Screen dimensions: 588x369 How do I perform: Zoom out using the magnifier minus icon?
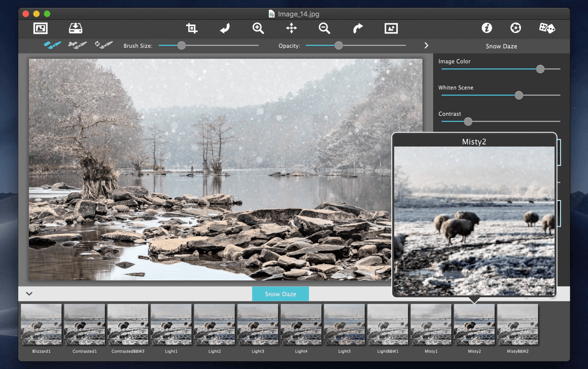pos(325,28)
